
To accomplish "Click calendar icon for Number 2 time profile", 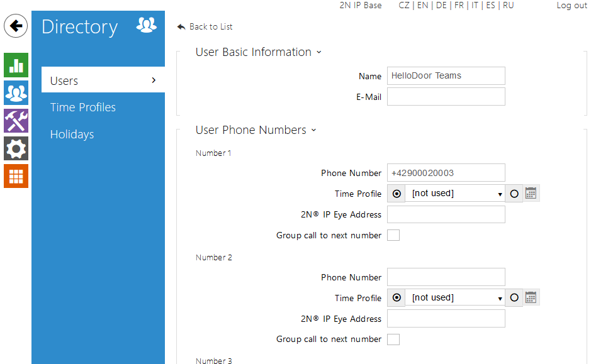I will click(x=531, y=298).
